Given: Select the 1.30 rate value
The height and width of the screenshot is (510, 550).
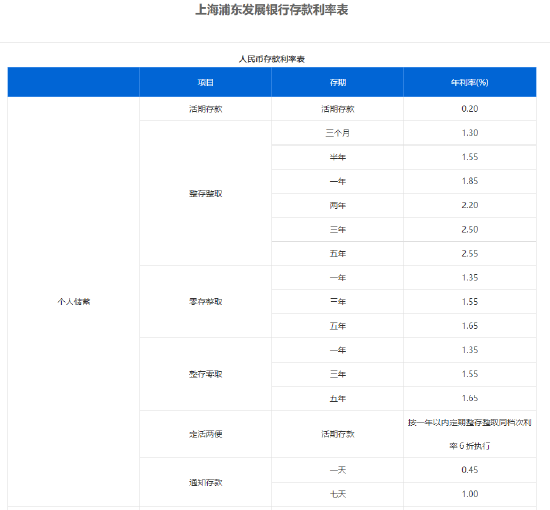Looking at the screenshot, I should click(x=470, y=133).
